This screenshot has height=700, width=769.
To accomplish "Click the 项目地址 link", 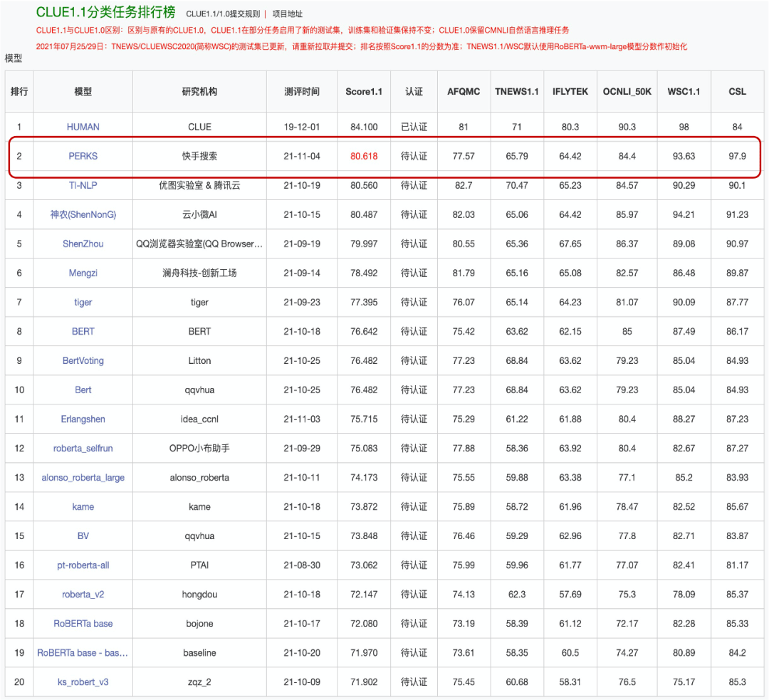I will (x=288, y=14).
